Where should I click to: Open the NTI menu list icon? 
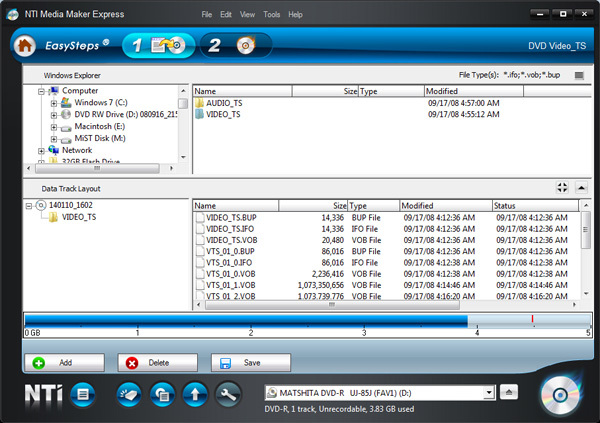pos(83,394)
